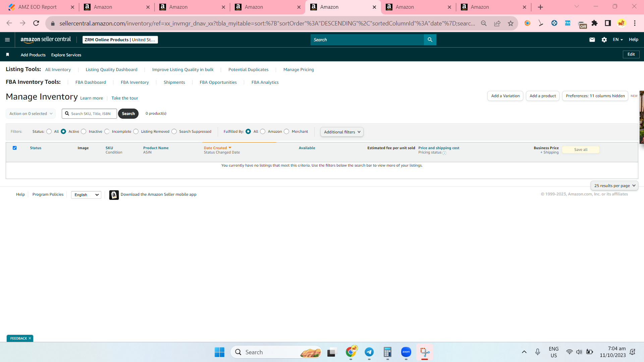The height and width of the screenshot is (362, 644).
Task: Go to Shipments
Action: pos(174,82)
